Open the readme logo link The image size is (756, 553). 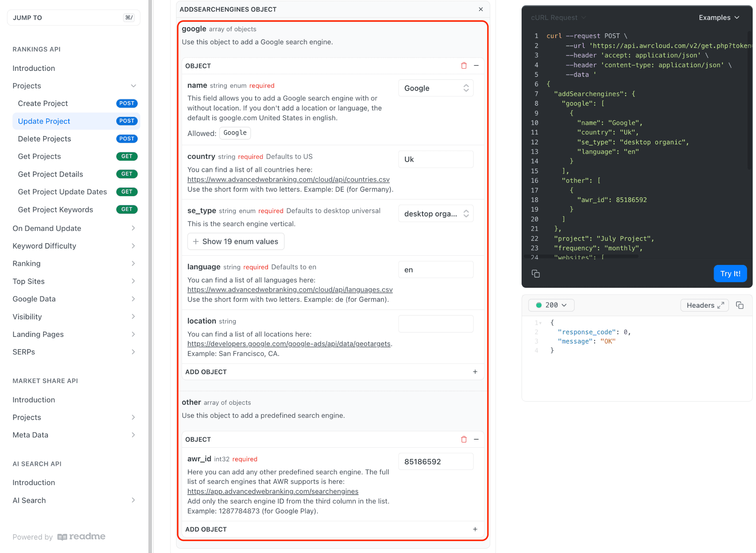(x=81, y=536)
